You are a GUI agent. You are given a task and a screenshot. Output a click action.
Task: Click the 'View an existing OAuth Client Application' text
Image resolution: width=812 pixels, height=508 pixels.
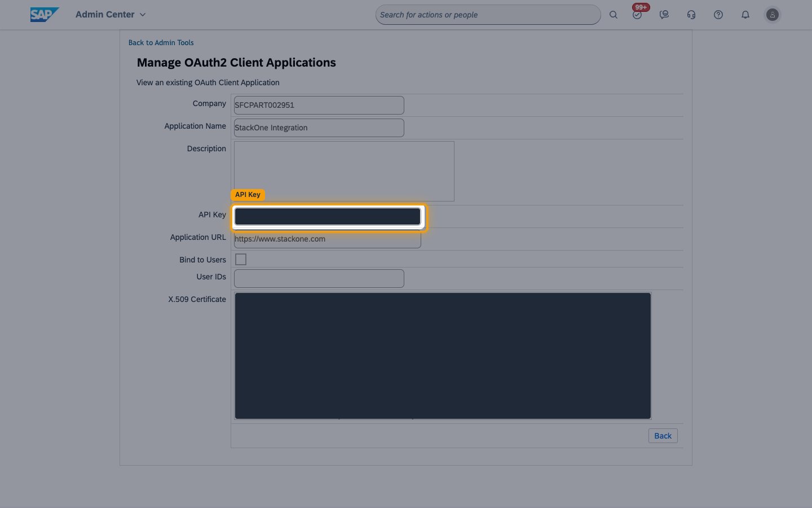tap(208, 82)
